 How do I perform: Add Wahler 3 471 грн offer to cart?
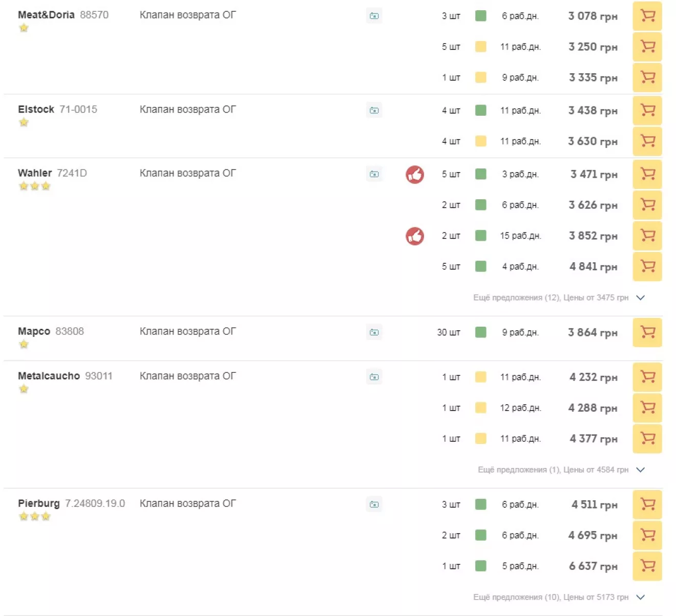(647, 174)
